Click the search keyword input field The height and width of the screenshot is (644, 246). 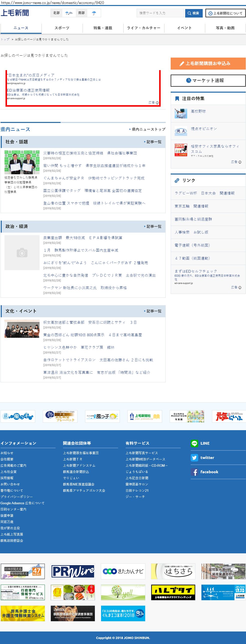(160, 13)
